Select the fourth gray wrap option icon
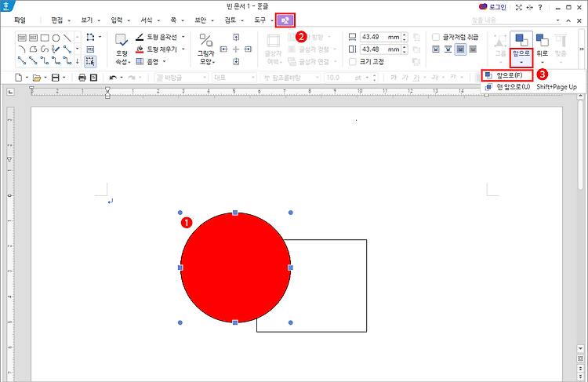 click(x=473, y=49)
